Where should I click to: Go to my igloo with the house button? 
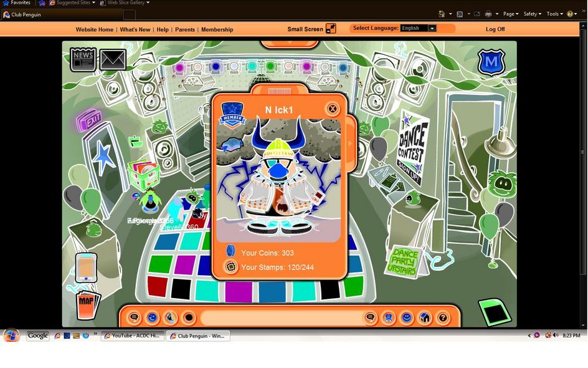point(425,317)
